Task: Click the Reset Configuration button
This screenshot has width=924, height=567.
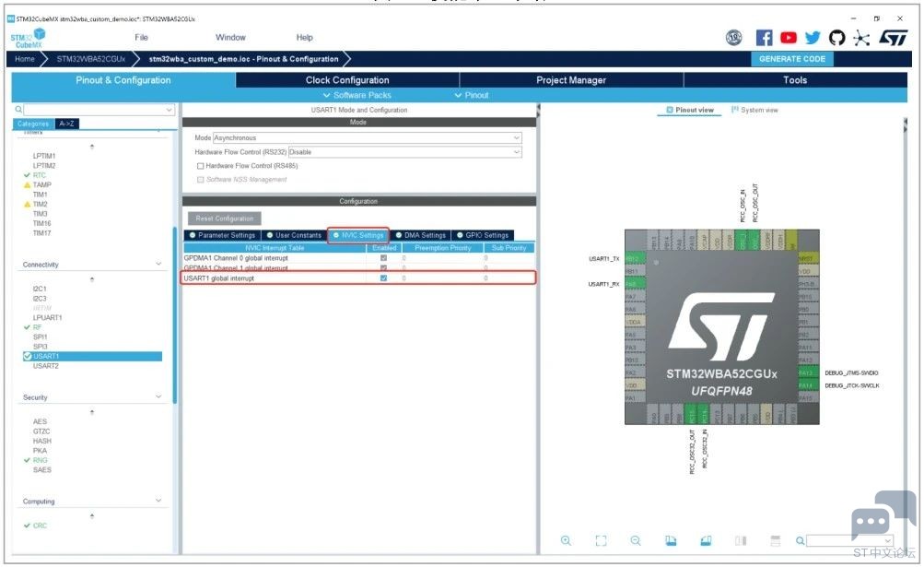Action: (x=225, y=219)
